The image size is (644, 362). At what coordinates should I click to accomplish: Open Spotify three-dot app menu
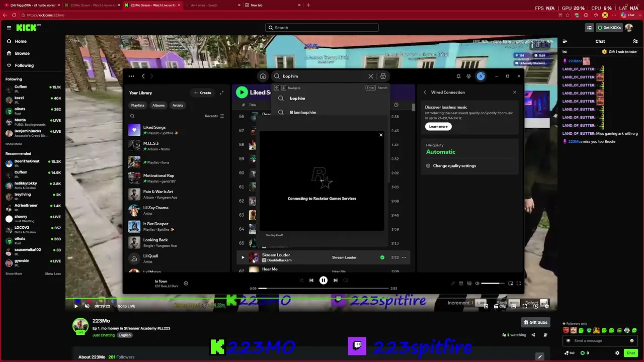pos(131,76)
